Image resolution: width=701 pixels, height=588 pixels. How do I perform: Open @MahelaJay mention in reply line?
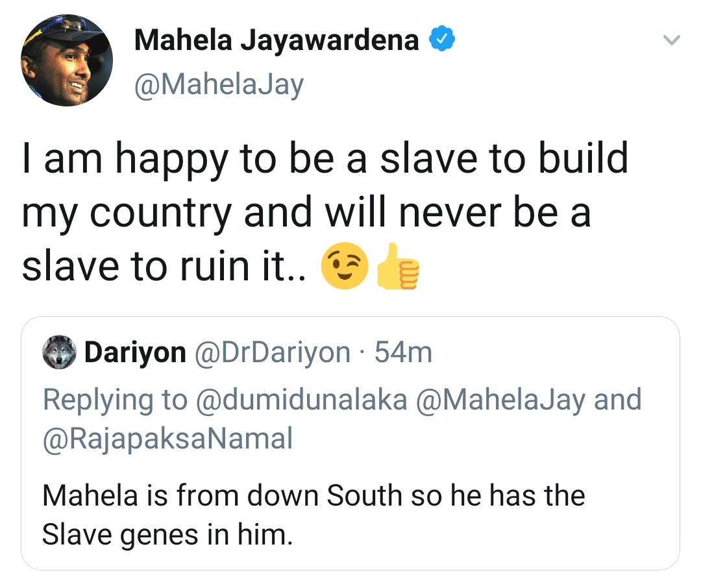click(500, 400)
